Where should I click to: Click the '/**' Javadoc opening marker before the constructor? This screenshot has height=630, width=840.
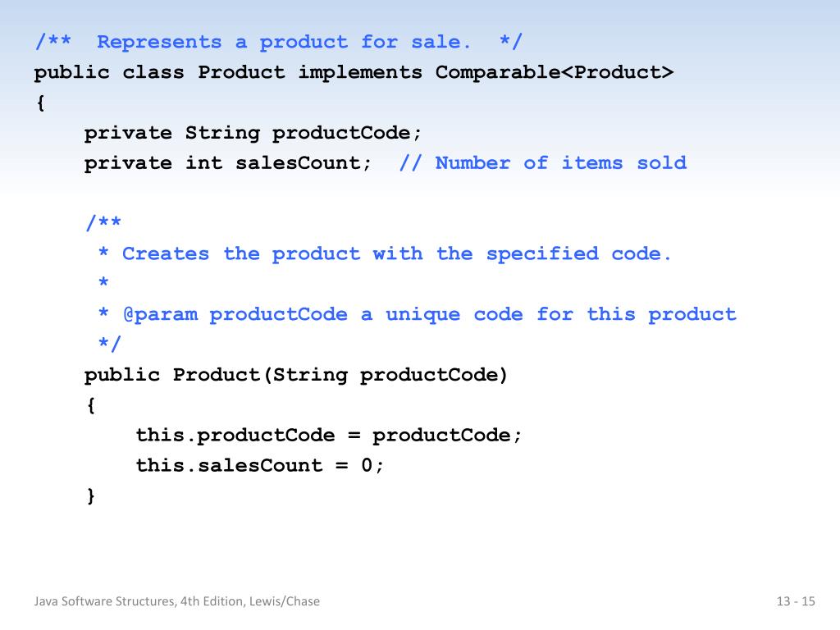pyautogui.click(x=103, y=222)
